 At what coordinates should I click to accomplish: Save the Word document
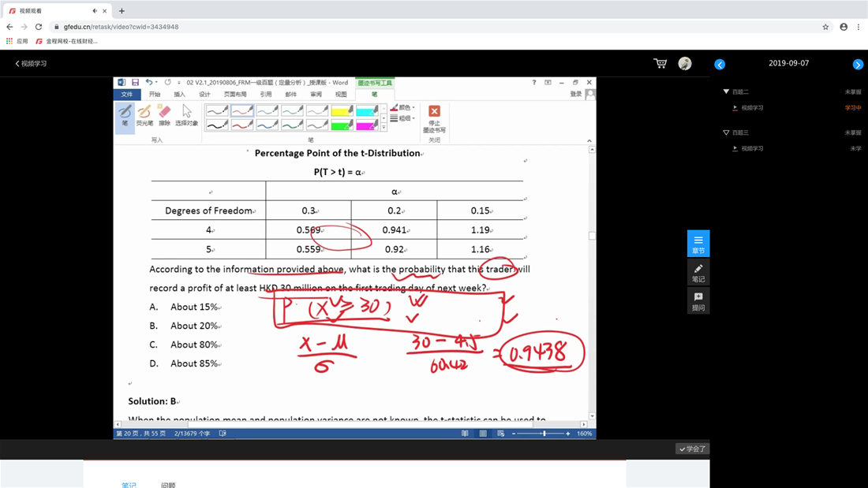[135, 83]
